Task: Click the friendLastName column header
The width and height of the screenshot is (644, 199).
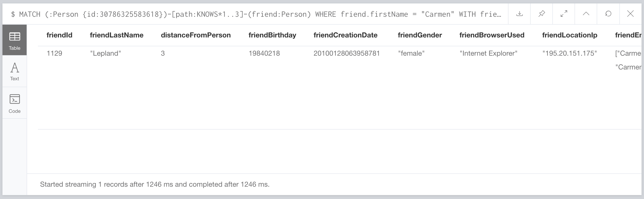Action: pyautogui.click(x=117, y=35)
